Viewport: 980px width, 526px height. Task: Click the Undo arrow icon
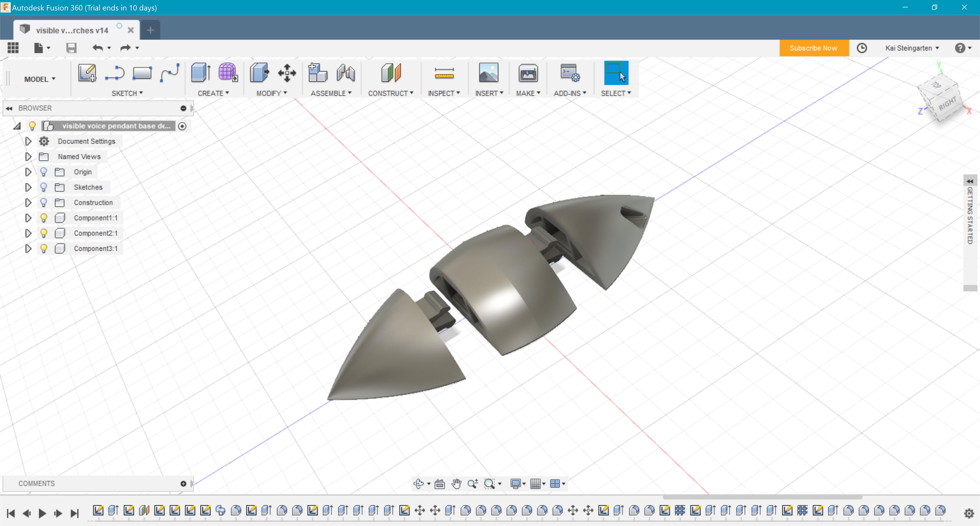(x=98, y=48)
